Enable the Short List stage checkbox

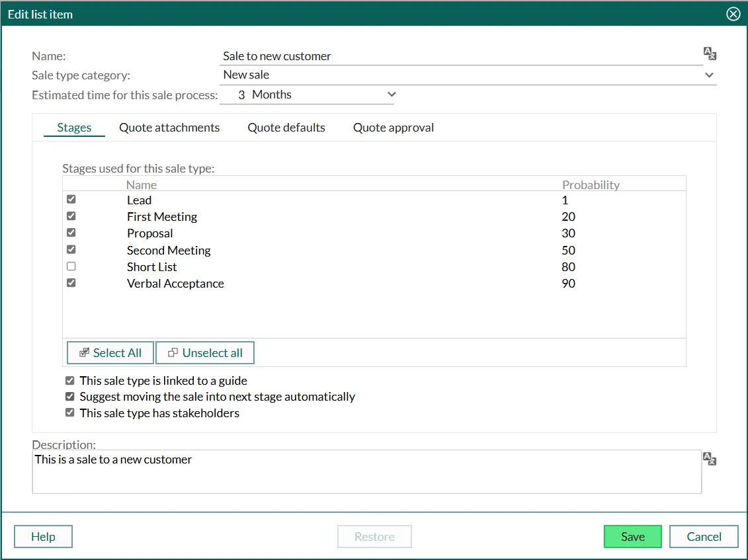[71, 266]
